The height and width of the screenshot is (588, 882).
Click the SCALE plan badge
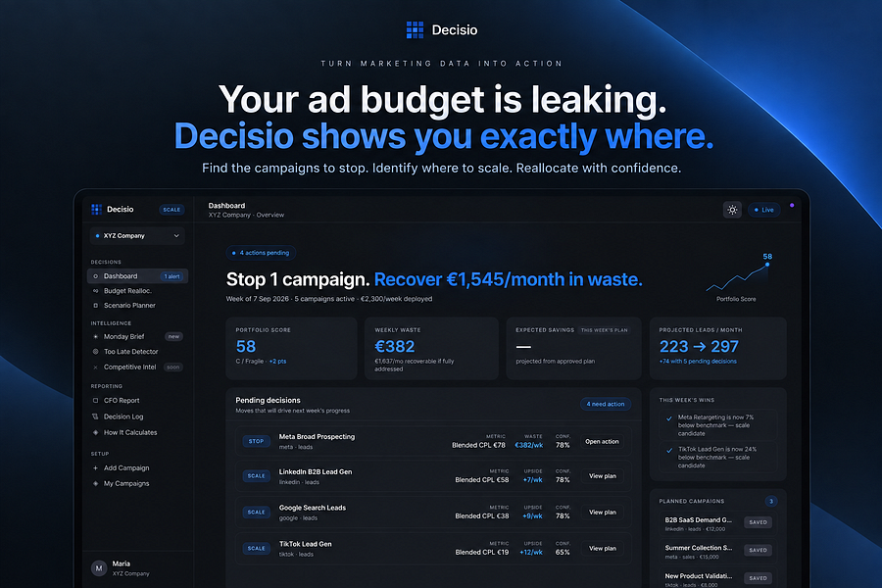coord(171,210)
